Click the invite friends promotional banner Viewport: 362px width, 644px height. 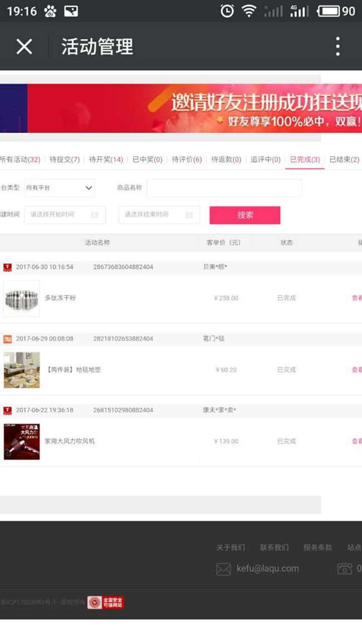(x=181, y=109)
